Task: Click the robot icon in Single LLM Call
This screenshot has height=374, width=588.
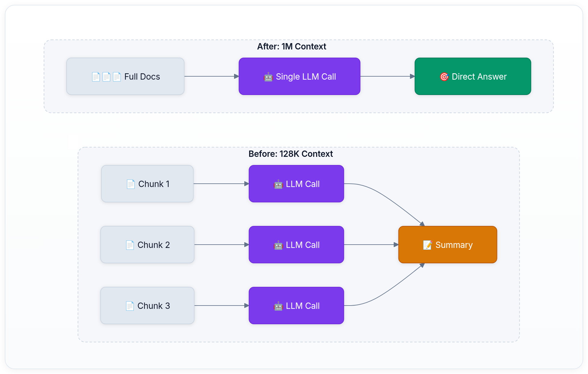Action: [268, 77]
